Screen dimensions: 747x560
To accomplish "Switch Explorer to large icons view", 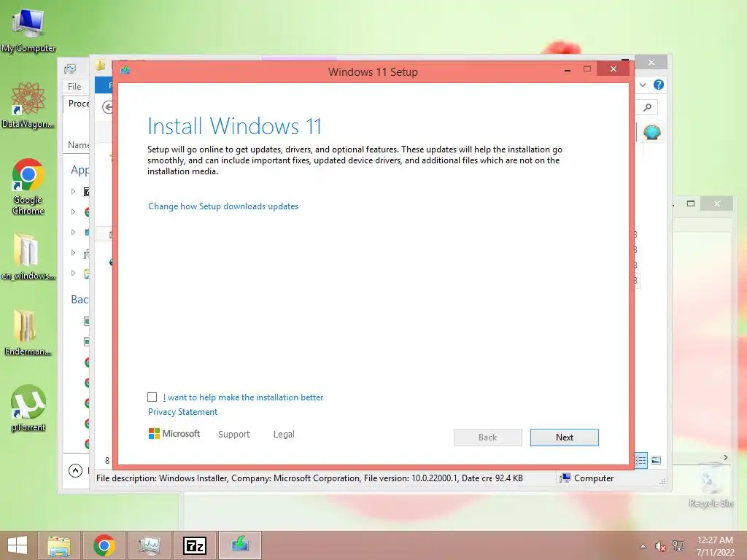I will coord(656,460).
